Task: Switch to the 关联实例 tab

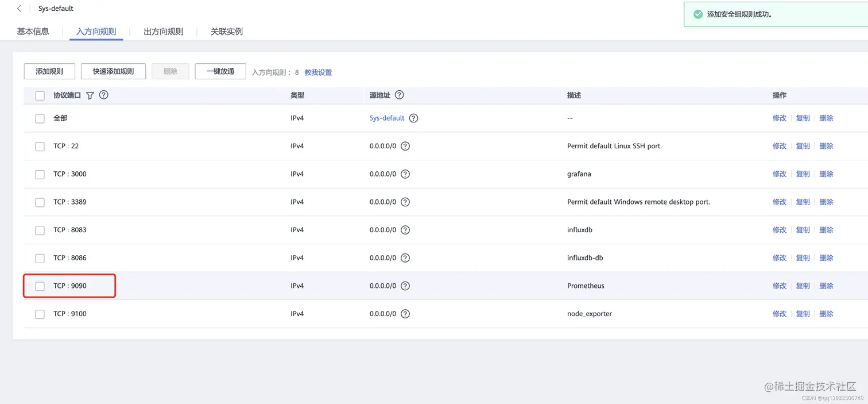Action: [x=227, y=32]
